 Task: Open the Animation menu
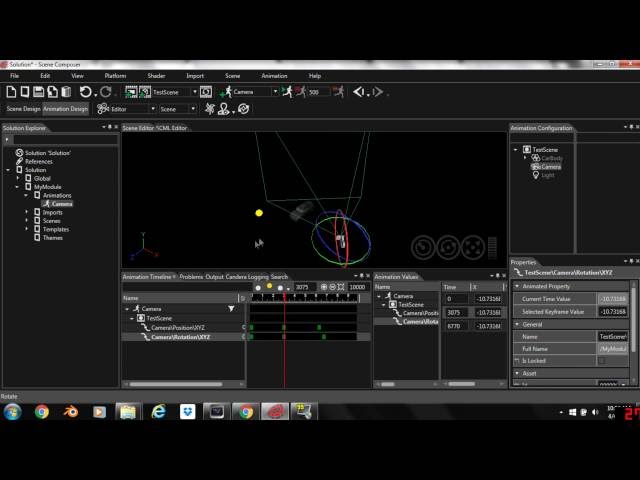coord(274,76)
